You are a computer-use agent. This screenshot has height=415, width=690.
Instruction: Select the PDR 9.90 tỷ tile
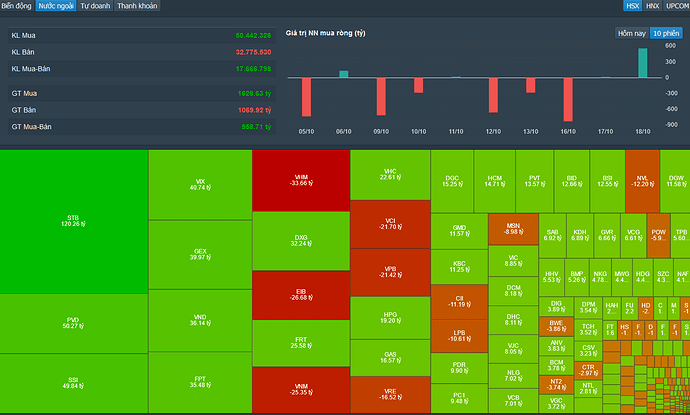(x=459, y=368)
